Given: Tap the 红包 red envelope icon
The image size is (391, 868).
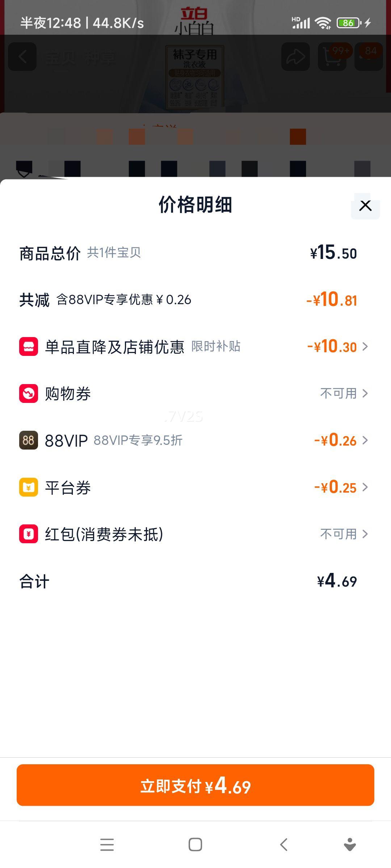Looking at the screenshot, I should pos(29,534).
